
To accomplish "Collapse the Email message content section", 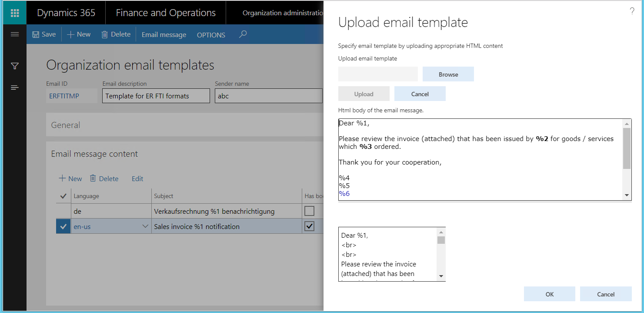I will pyautogui.click(x=95, y=154).
